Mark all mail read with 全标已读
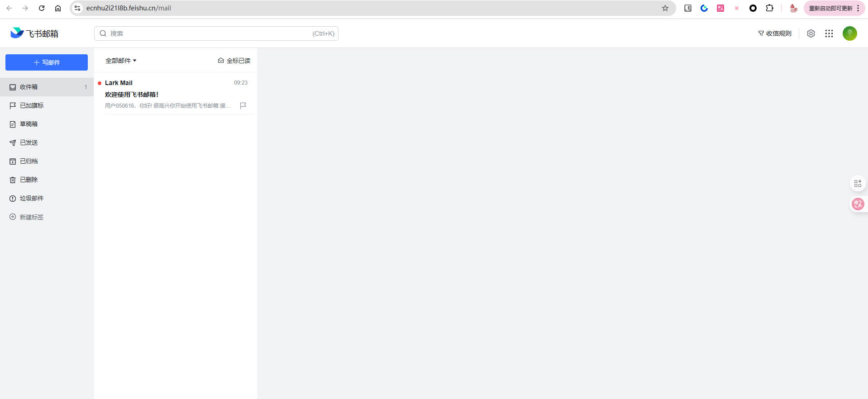This screenshot has height=399, width=868. click(x=234, y=61)
